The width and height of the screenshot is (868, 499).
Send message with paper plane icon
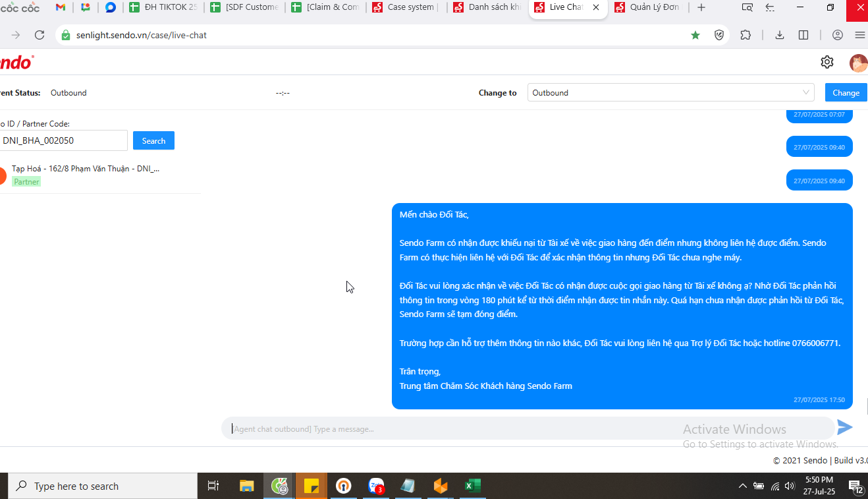pos(845,428)
